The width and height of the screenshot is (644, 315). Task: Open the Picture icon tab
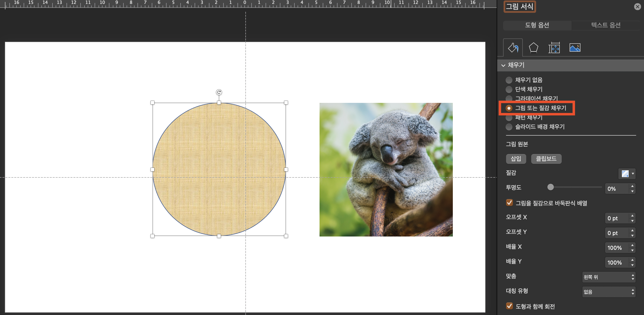click(x=575, y=47)
